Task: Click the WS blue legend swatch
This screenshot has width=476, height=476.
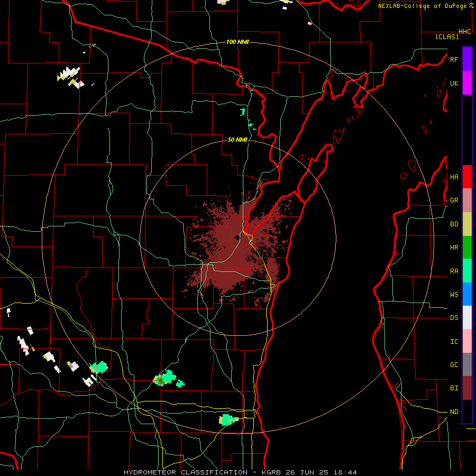Action: click(467, 294)
